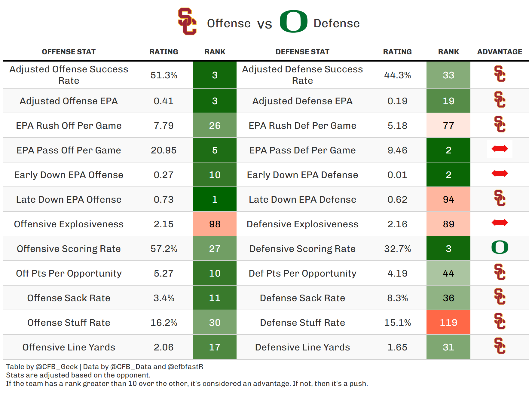Click USC advantage logo in Stuff Rate row
Image resolution: width=532 pixels, height=394 pixels.
click(x=500, y=321)
